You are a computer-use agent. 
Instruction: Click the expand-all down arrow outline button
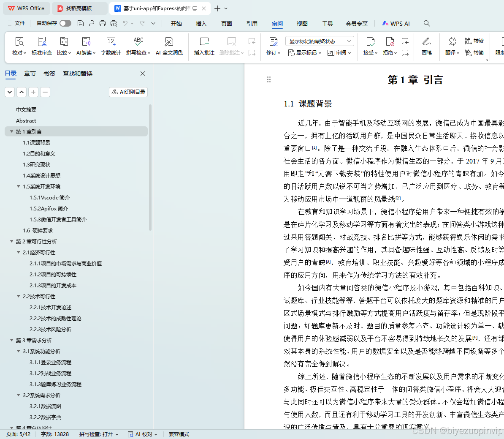click(10, 92)
